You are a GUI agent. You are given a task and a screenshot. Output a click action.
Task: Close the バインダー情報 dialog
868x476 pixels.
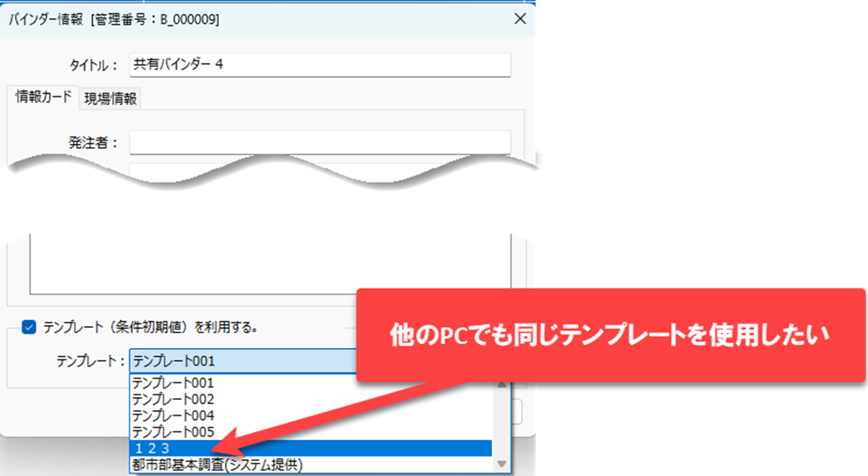coord(519,18)
